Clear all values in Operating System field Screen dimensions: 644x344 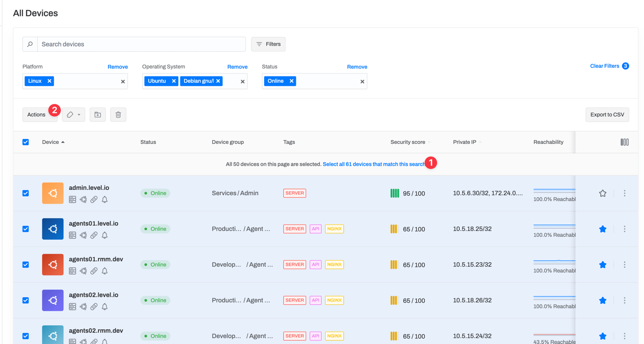(243, 82)
